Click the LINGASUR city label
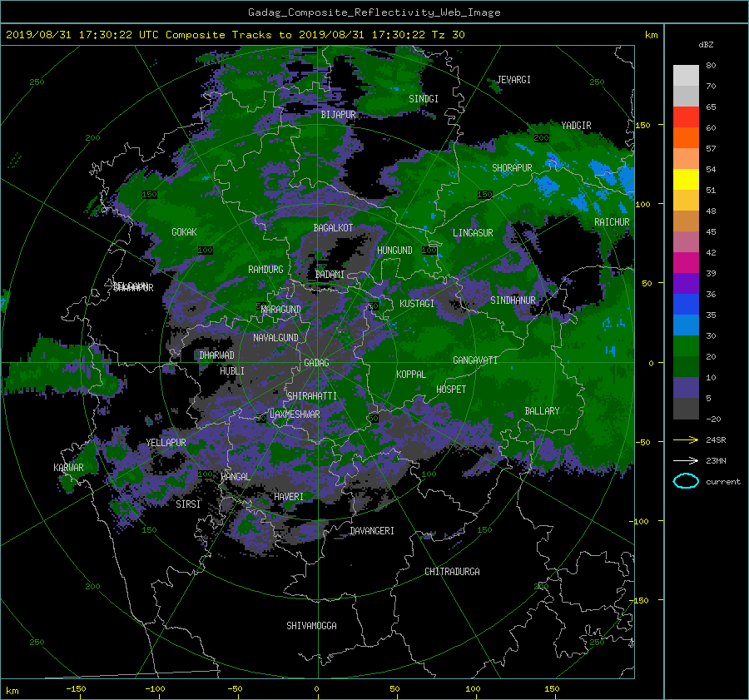749x700 pixels. 473,233
